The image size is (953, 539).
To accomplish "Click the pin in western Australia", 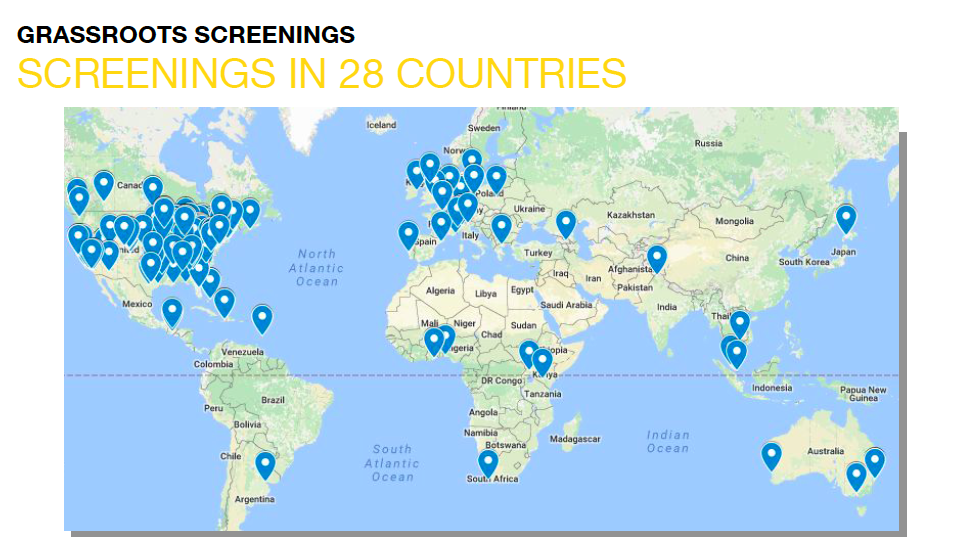I will coord(771,457).
